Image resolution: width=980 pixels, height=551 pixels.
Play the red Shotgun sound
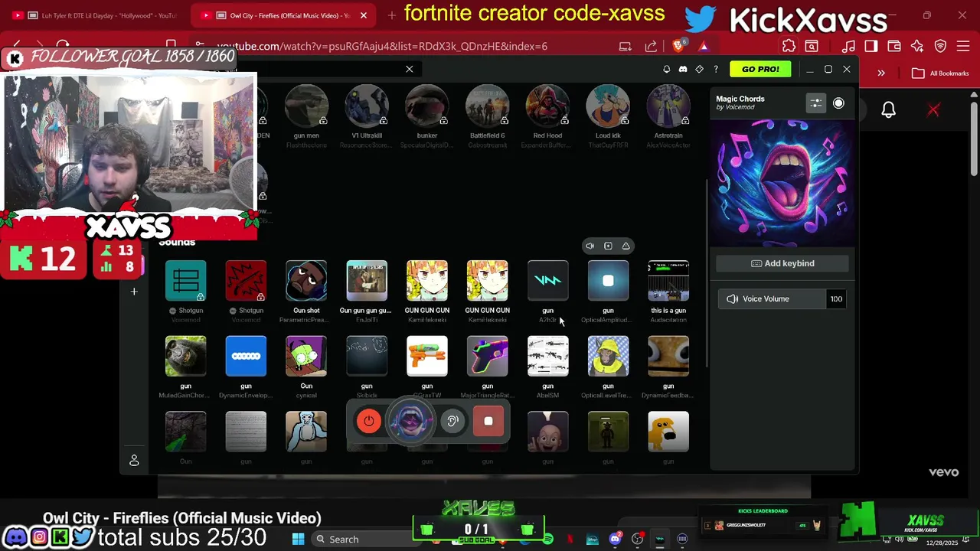click(246, 281)
